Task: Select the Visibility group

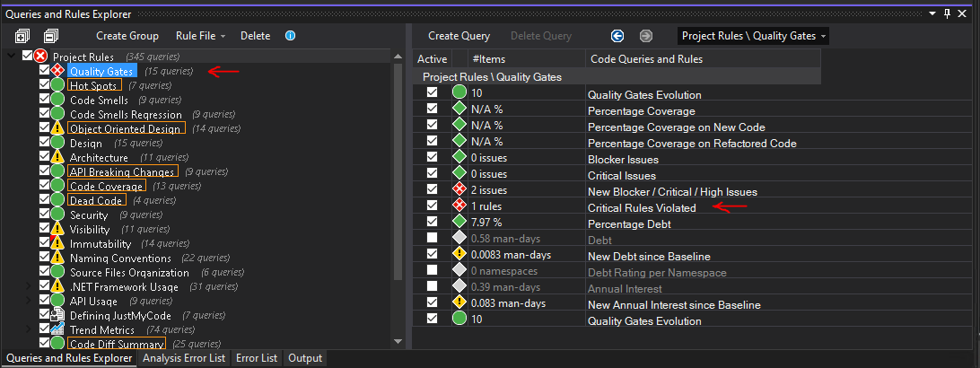Action: [90, 229]
